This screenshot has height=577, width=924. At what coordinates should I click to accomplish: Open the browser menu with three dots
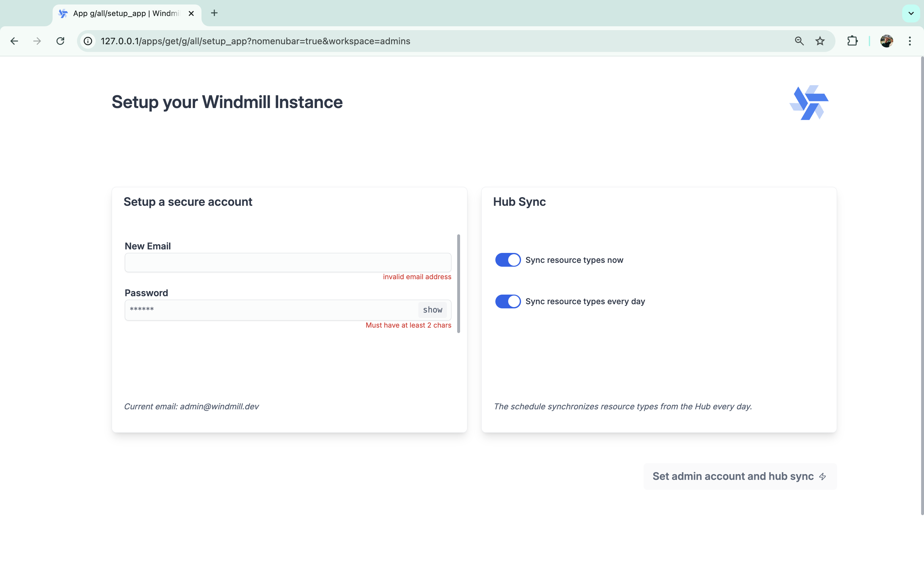[910, 41]
